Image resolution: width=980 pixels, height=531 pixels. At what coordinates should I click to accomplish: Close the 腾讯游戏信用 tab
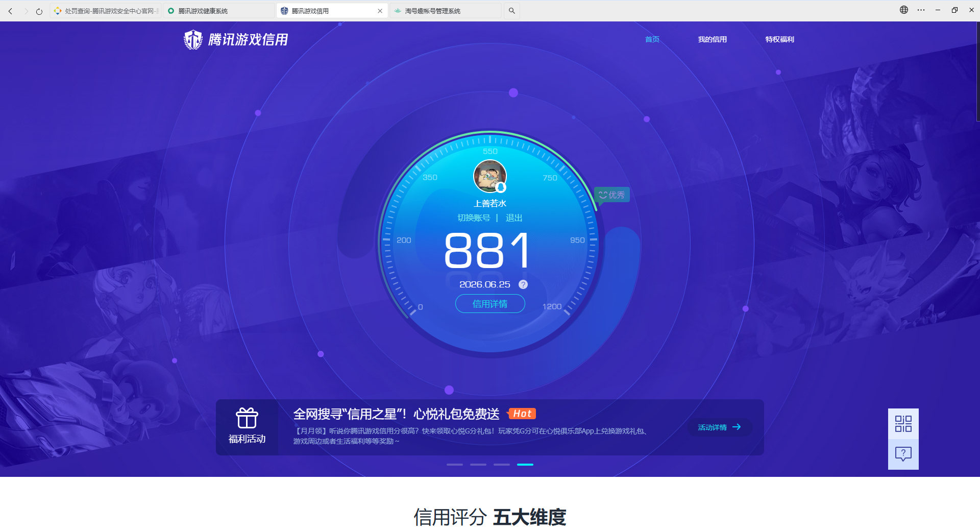pyautogui.click(x=380, y=11)
